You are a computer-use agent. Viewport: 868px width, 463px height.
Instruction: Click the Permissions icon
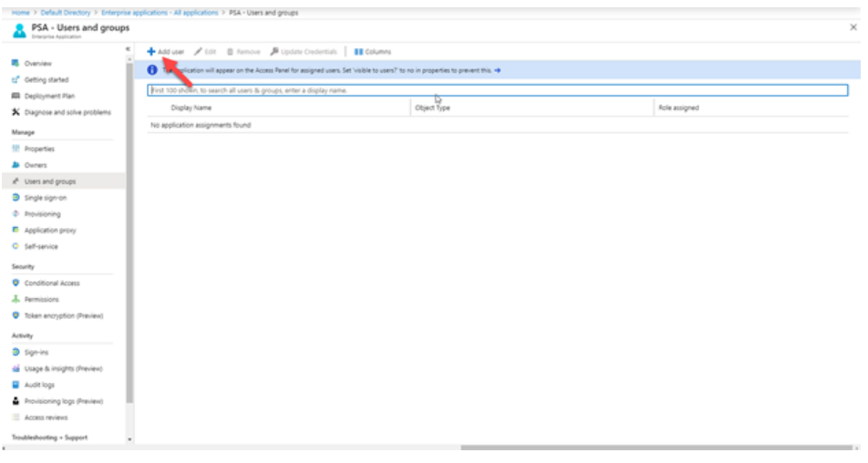(x=15, y=299)
